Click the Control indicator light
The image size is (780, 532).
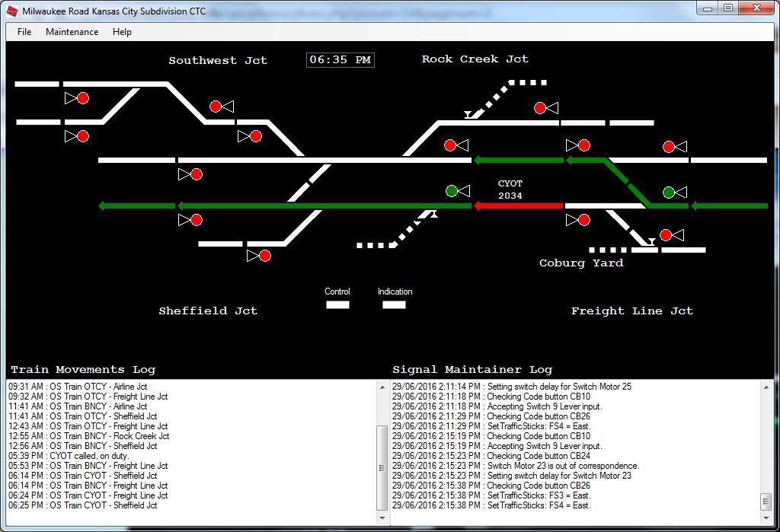click(337, 304)
